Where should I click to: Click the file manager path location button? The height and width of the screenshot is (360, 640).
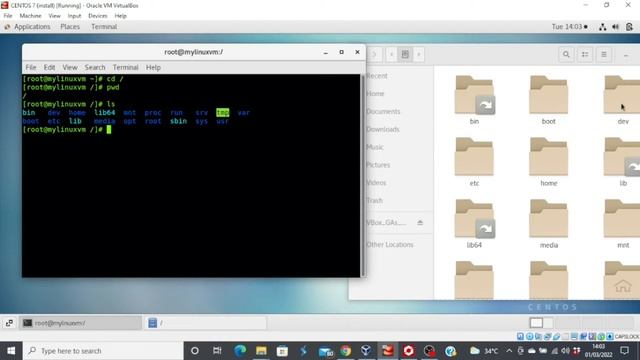point(405,54)
